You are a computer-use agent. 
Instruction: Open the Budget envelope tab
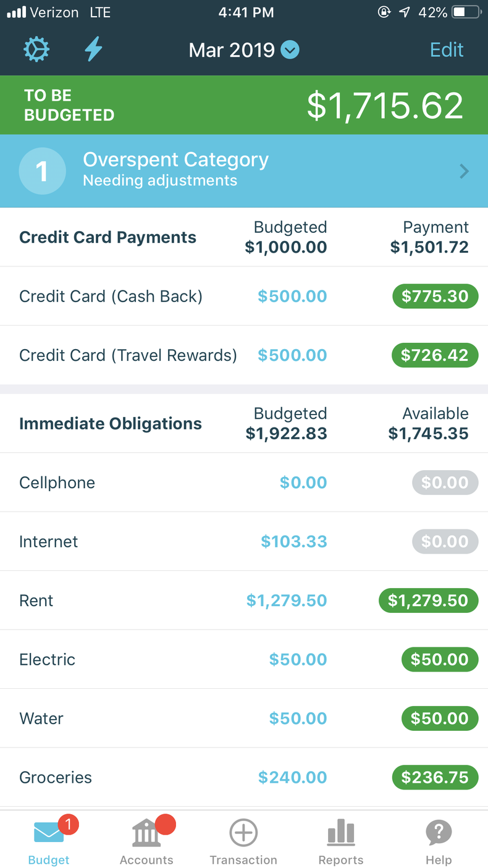pyautogui.click(x=49, y=840)
